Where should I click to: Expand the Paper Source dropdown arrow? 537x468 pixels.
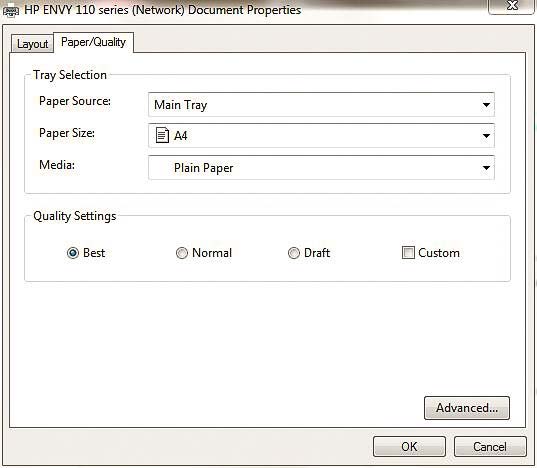pos(486,105)
